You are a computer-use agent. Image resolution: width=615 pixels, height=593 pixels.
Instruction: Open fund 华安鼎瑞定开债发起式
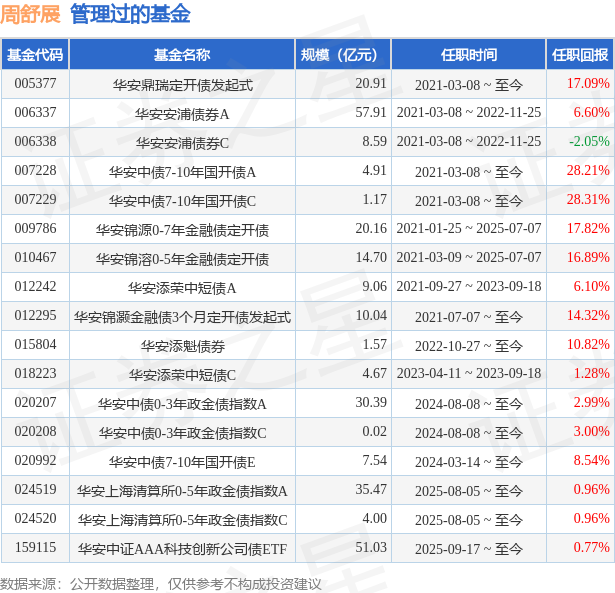click(182, 84)
